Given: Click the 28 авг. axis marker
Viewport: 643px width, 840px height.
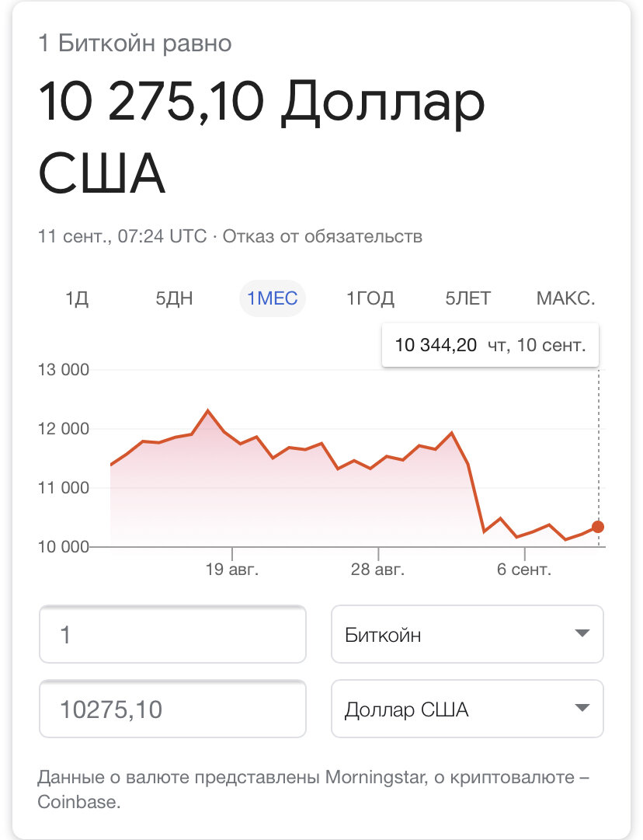Looking at the screenshot, I should click(x=378, y=569).
